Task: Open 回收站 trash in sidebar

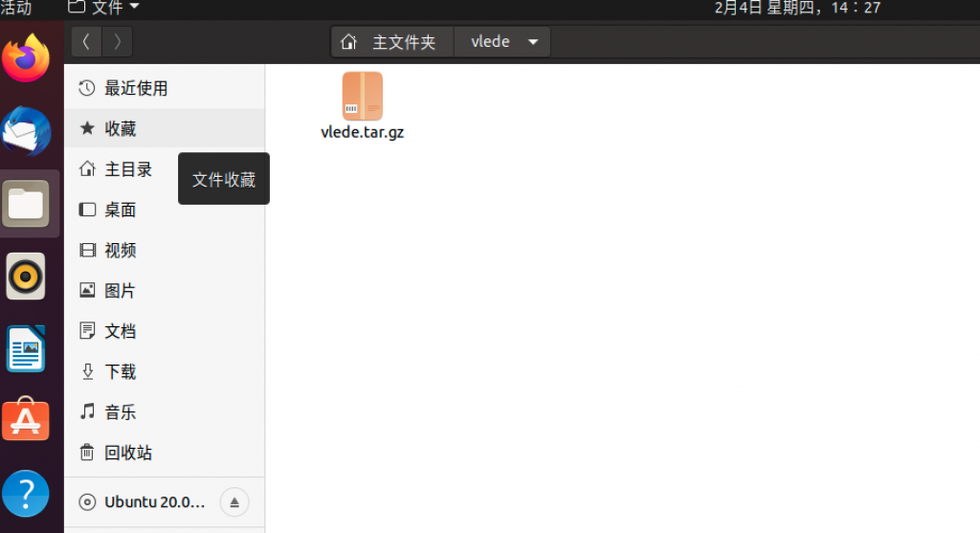Action: [x=165, y=453]
